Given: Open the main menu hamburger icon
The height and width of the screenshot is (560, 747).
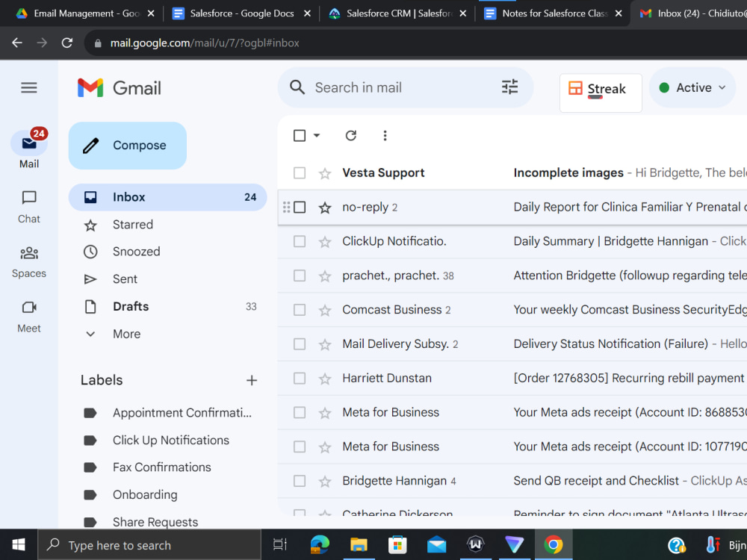Looking at the screenshot, I should (x=29, y=87).
